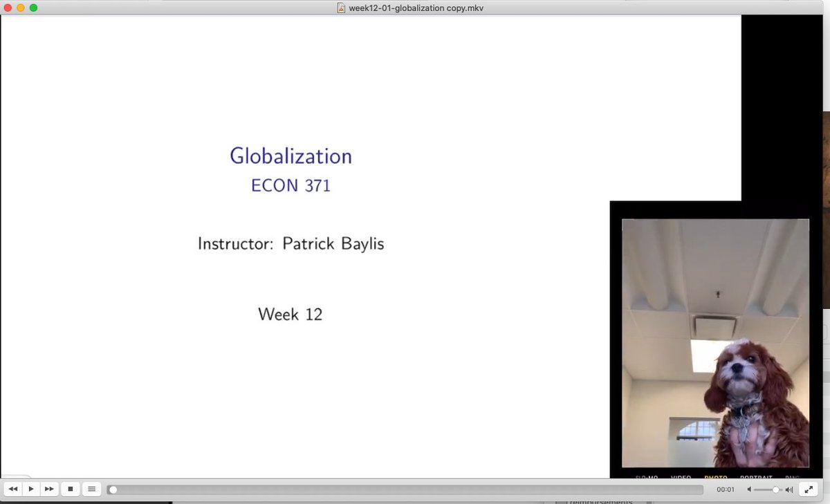Play the video

click(31, 489)
